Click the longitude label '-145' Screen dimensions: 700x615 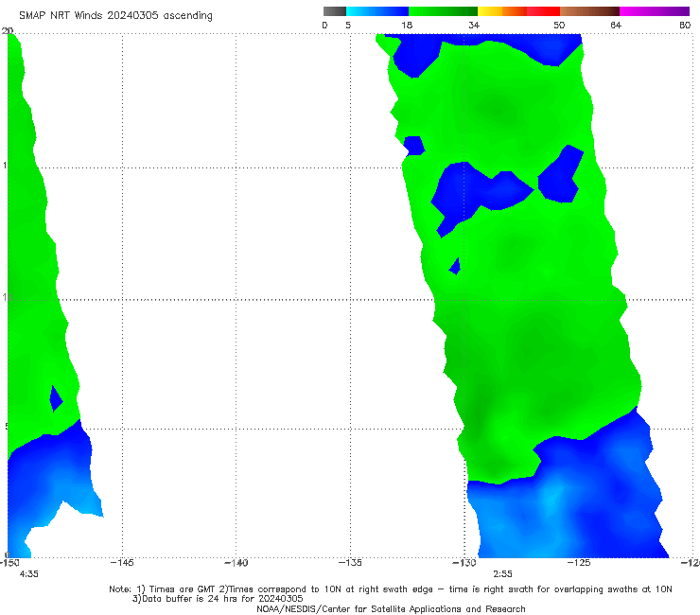[122, 563]
